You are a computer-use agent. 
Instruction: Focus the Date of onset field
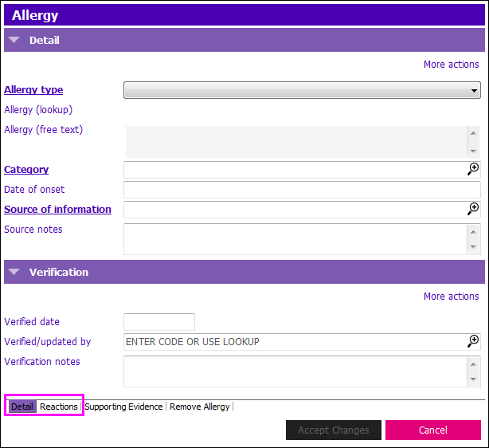click(302, 190)
